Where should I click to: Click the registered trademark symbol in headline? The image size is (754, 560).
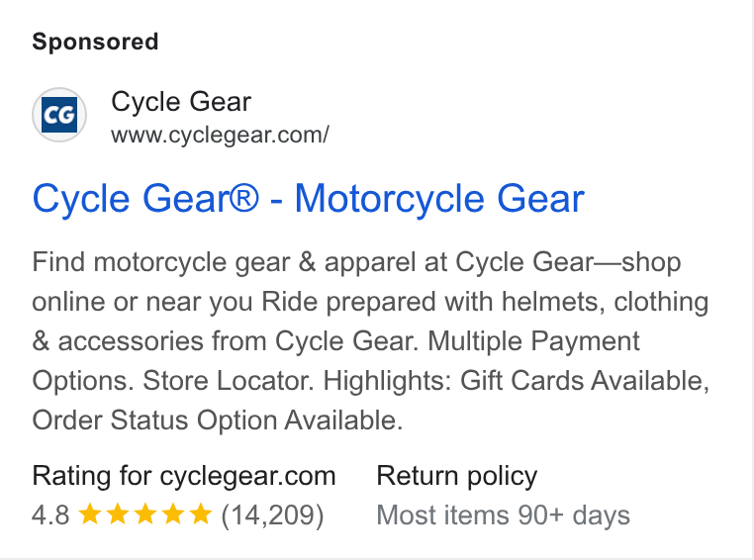244,198
